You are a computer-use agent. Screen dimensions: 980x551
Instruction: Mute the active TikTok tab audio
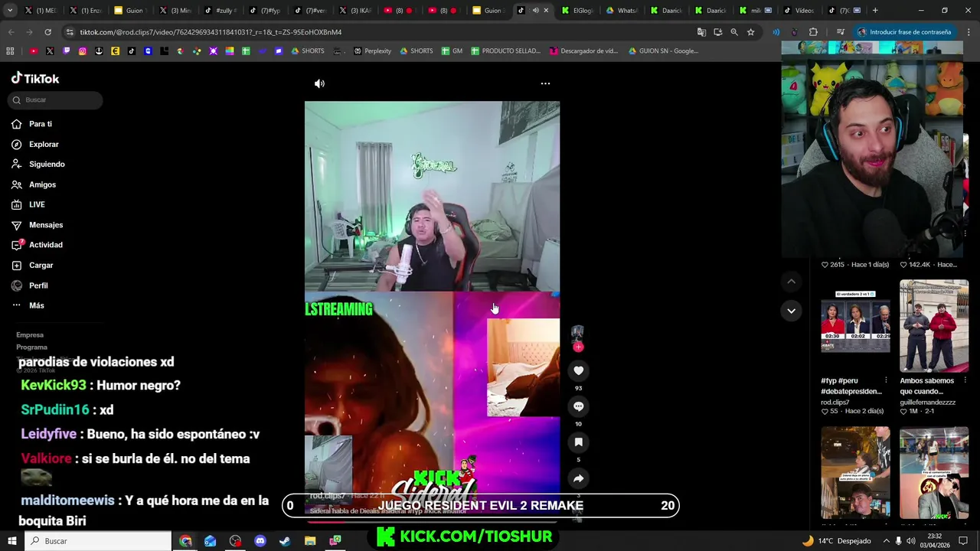(x=535, y=11)
